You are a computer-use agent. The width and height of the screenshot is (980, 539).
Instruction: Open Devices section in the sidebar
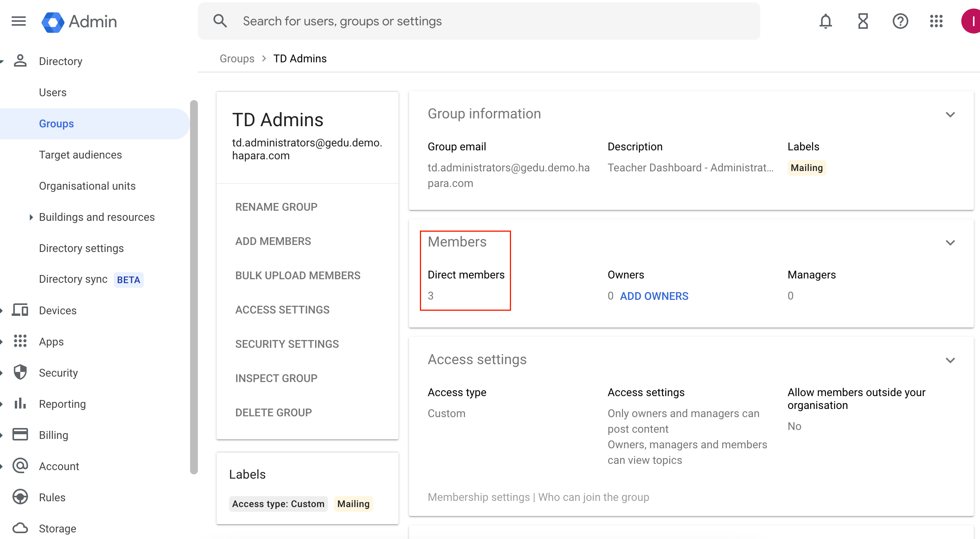pyautogui.click(x=58, y=310)
